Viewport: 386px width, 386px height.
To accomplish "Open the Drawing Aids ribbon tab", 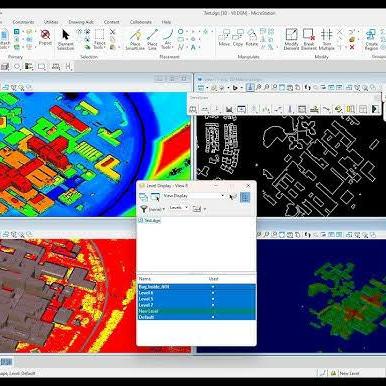I will [81, 22].
